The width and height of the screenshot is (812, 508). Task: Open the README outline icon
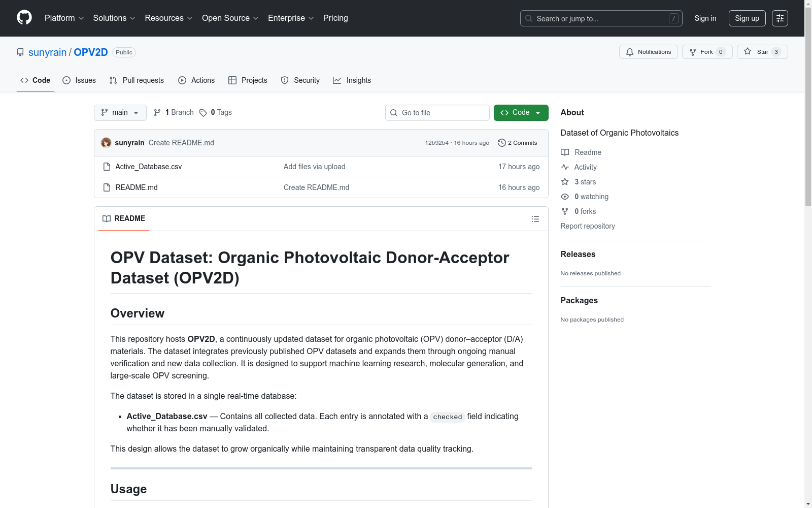pos(535,219)
